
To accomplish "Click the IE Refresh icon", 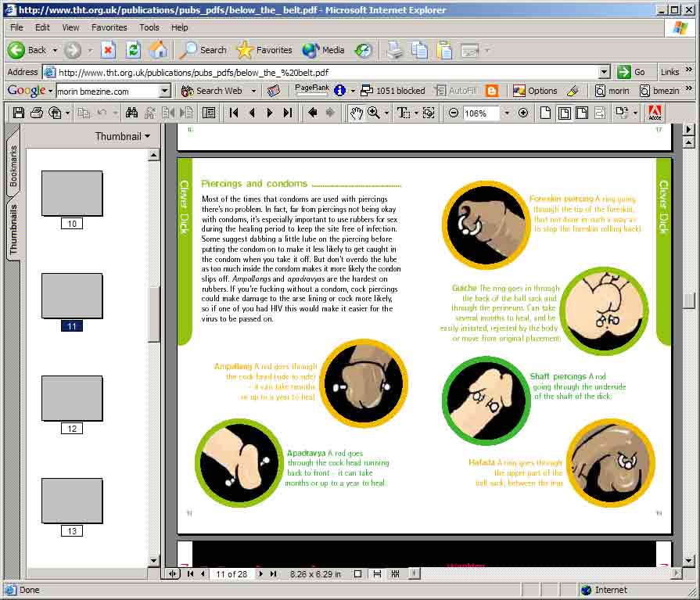I will coord(133,50).
